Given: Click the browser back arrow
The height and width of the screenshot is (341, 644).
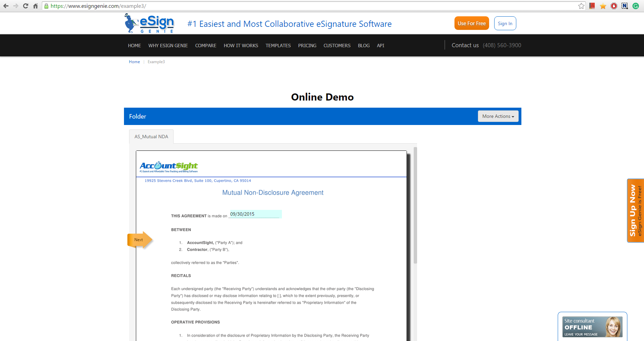Looking at the screenshot, I should point(6,6).
